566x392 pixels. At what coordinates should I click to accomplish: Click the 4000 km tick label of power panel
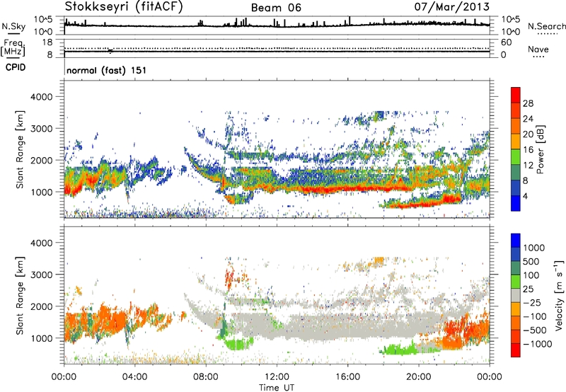[x=42, y=97]
